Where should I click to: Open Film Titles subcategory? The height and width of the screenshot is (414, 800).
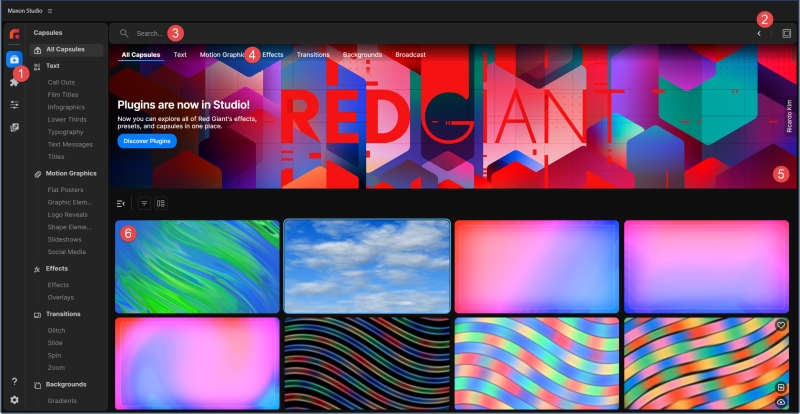click(63, 95)
